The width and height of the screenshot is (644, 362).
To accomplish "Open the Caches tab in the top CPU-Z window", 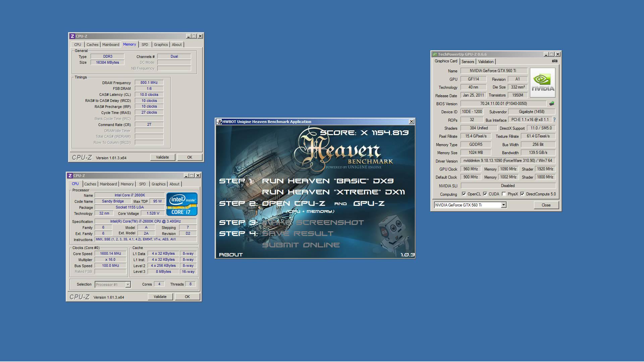I will point(93,45).
